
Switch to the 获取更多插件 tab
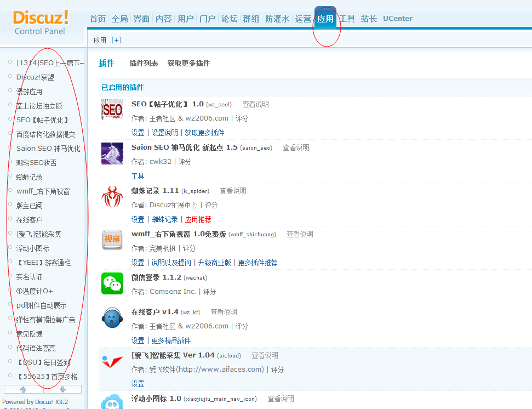(188, 63)
